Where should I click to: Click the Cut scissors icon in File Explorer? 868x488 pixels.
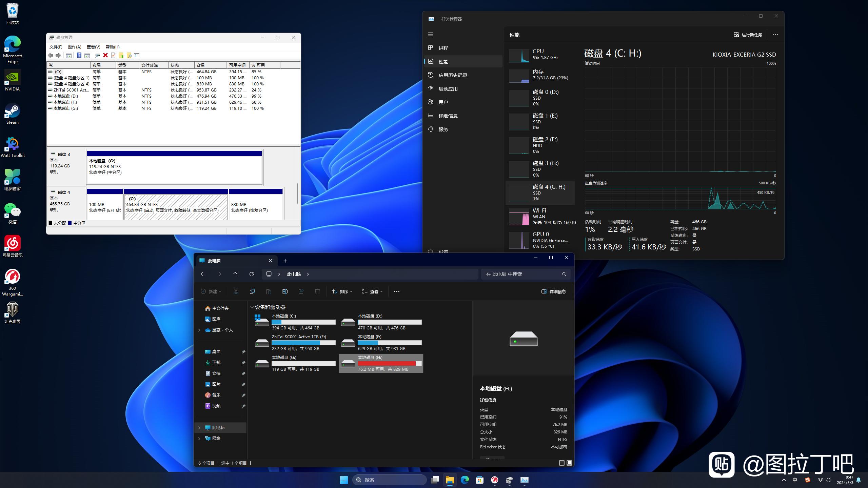236,291
